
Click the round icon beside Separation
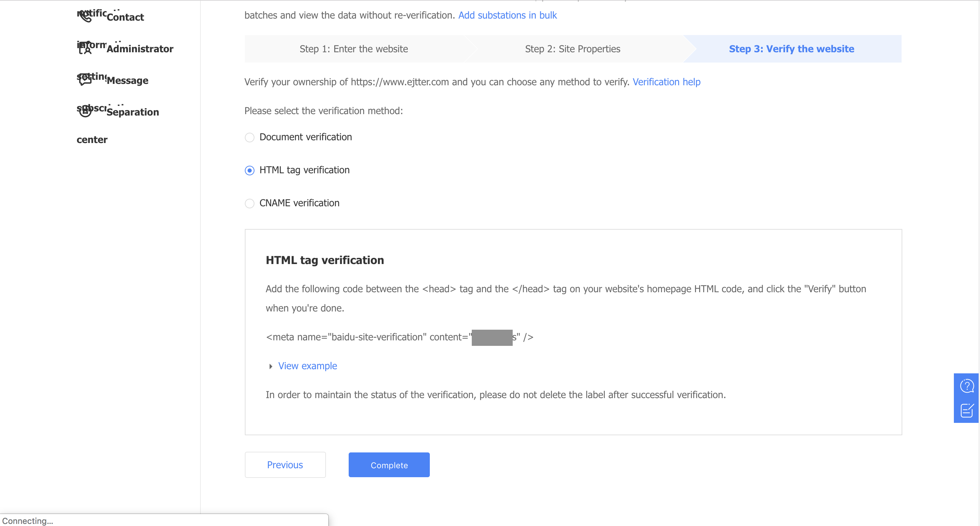tap(85, 111)
